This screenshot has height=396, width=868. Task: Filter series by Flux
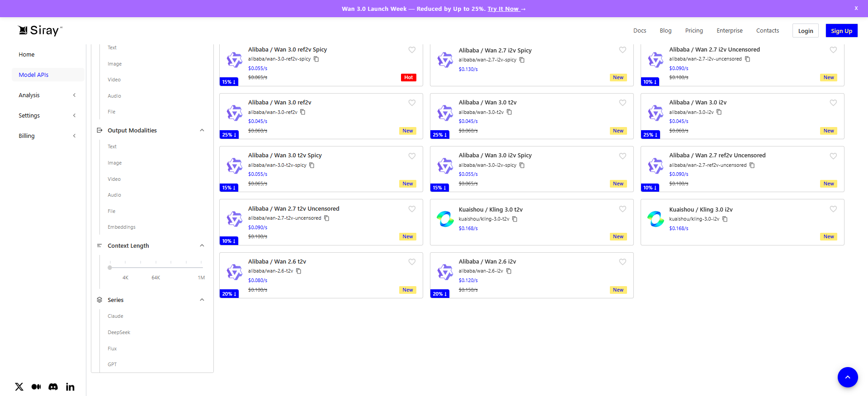pyautogui.click(x=112, y=349)
